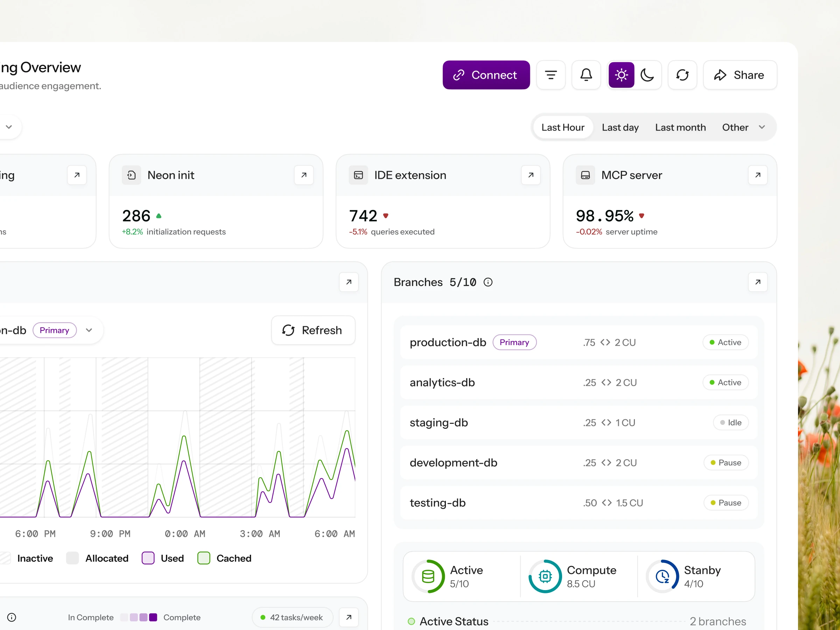840x630 pixels.
Task: Click the Connect button
Action: [x=486, y=75]
